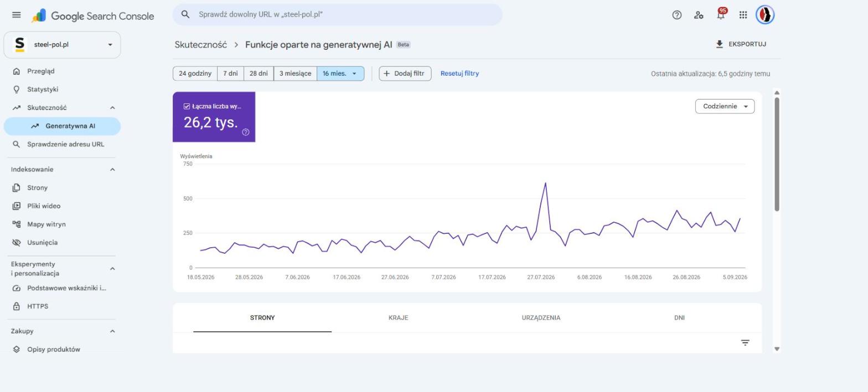Click the HTTPS padlock icon
Image resolution: width=868 pixels, height=392 pixels.
(17, 306)
